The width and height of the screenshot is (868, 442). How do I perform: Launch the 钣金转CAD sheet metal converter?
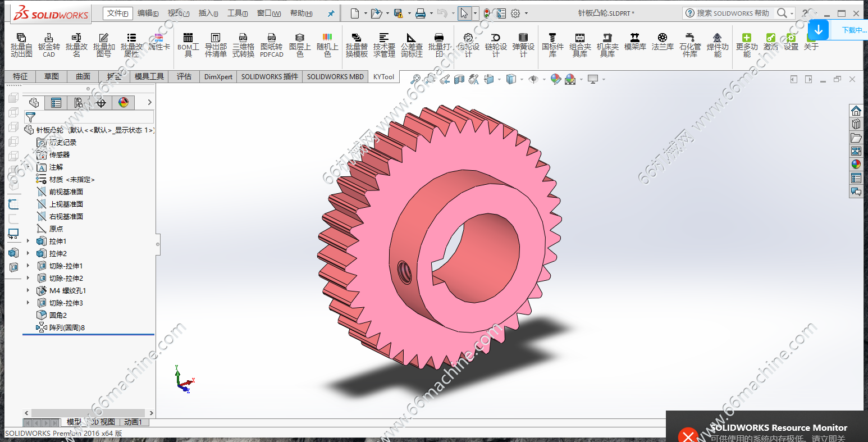[x=49, y=44]
